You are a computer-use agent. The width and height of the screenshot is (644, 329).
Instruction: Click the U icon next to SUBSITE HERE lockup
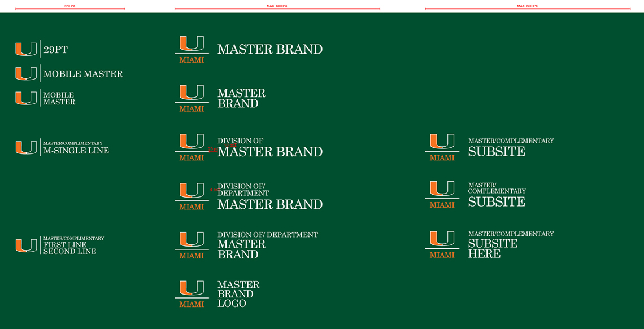click(442, 243)
